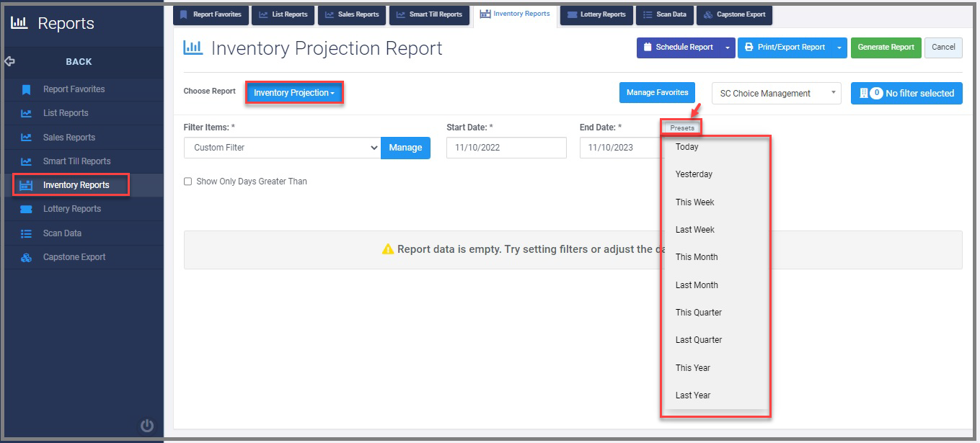Toggle the Presets date dropdown
This screenshot has height=443, width=980.
681,128
